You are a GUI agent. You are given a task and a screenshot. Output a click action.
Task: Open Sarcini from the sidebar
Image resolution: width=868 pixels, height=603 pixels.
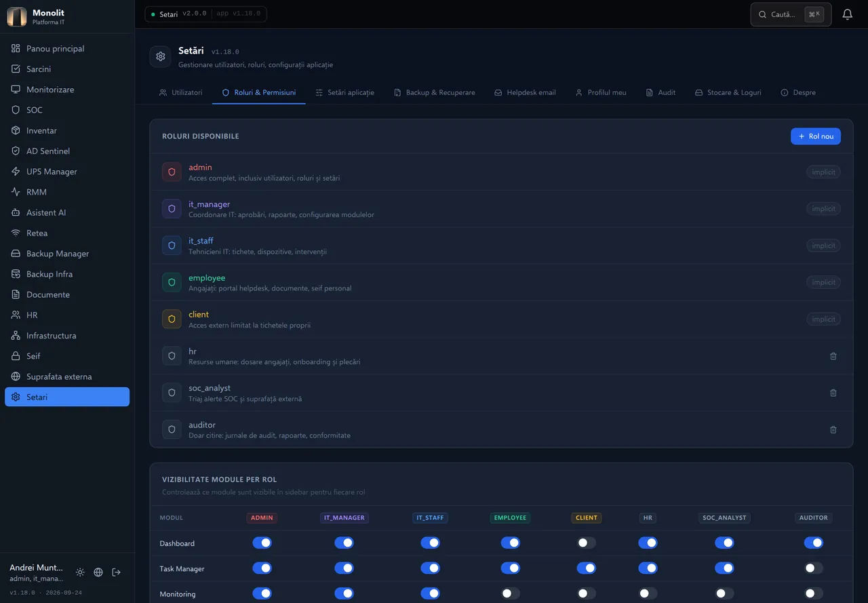pos(67,69)
